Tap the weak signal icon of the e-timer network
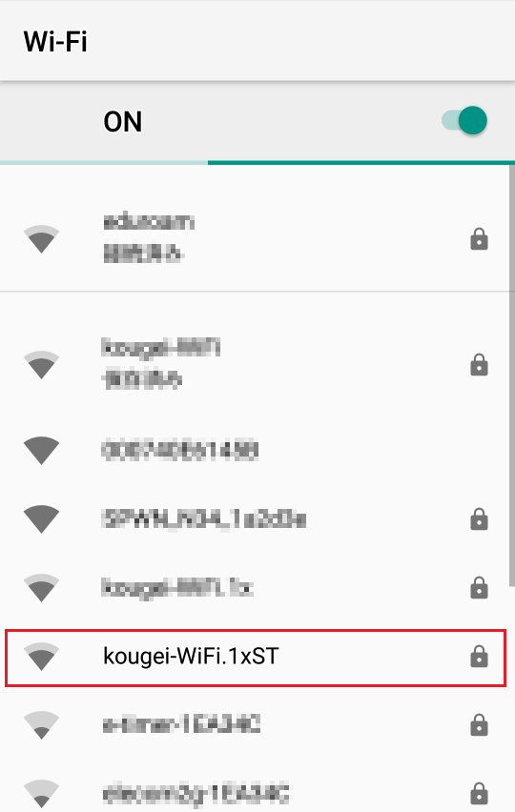 [41, 725]
